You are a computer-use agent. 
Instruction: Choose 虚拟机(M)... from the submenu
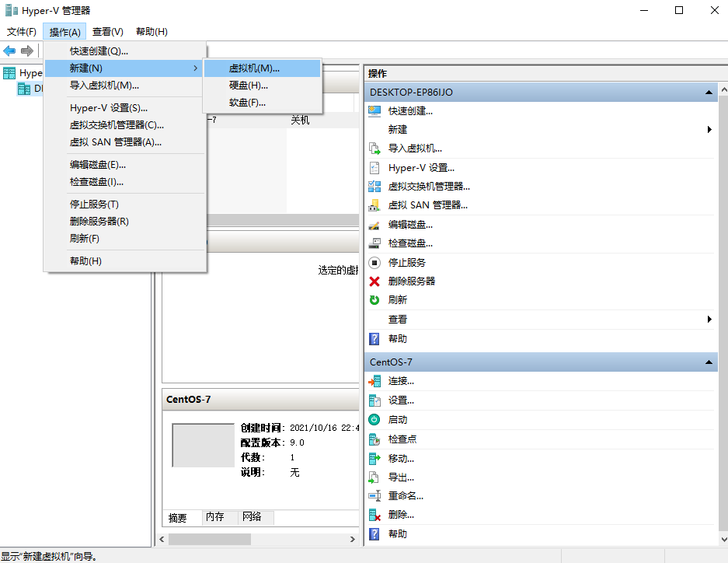263,68
